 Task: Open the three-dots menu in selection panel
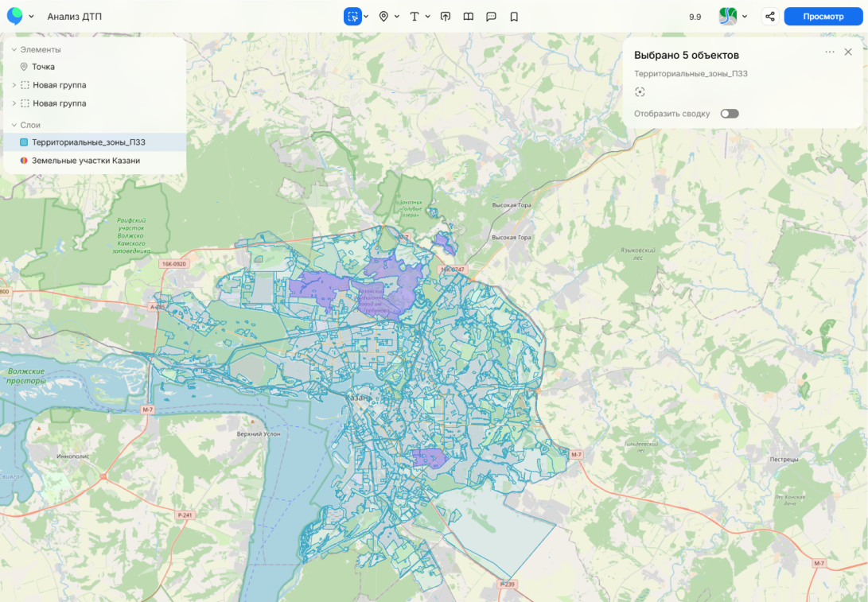click(x=830, y=52)
